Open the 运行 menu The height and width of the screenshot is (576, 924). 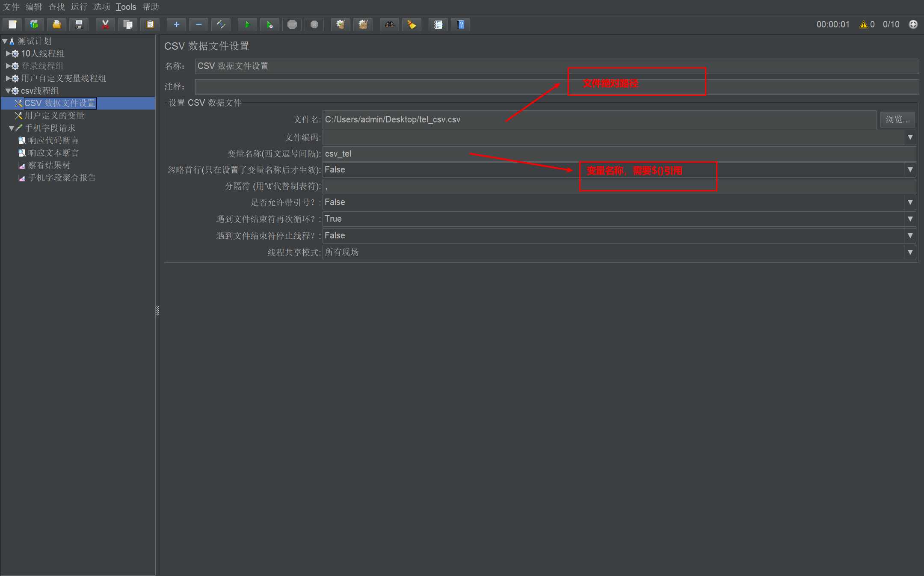point(79,7)
